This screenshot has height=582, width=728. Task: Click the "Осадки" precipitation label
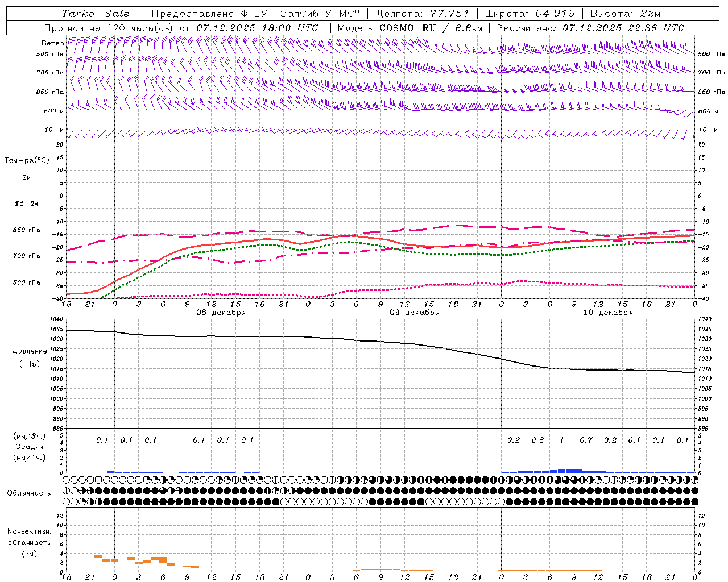pyautogui.click(x=29, y=447)
